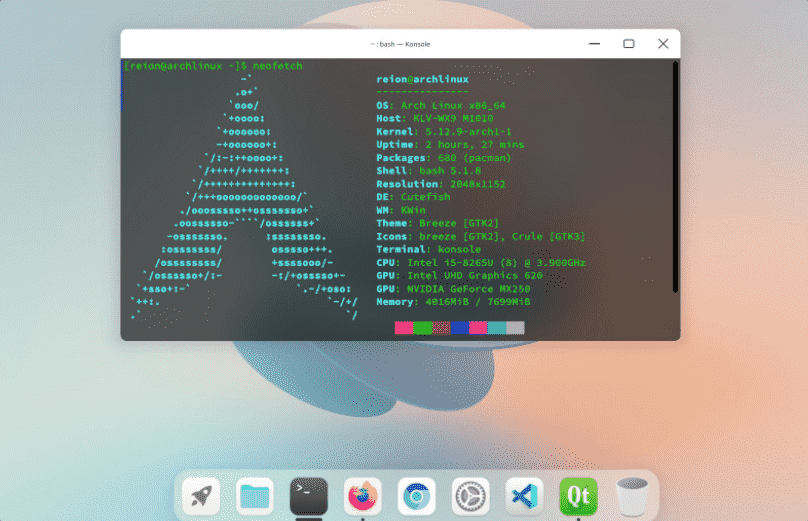This screenshot has height=521, width=808.
Task: Open the Qt Creator icon in dock
Action: pyautogui.click(x=579, y=496)
